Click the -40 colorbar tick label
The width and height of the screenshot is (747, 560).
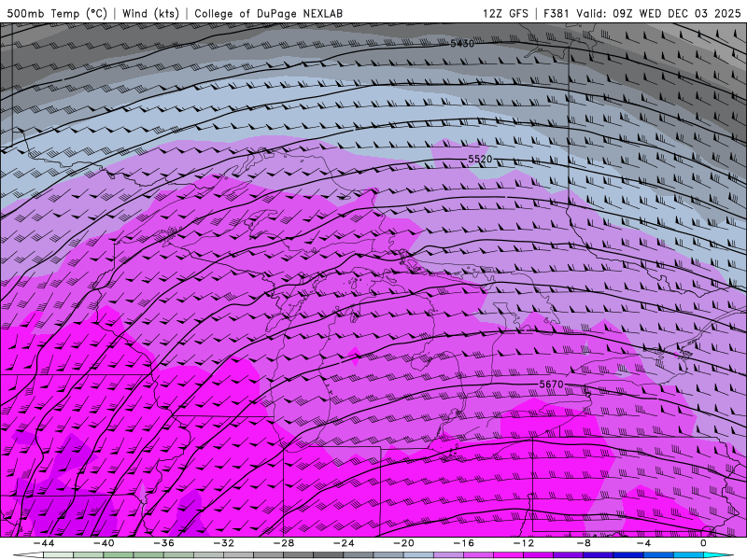[x=104, y=543]
